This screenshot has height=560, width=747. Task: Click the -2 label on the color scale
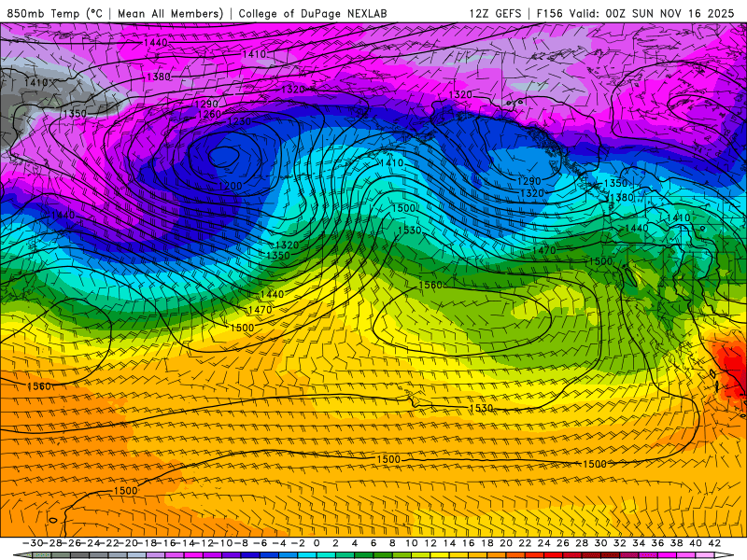298,543
